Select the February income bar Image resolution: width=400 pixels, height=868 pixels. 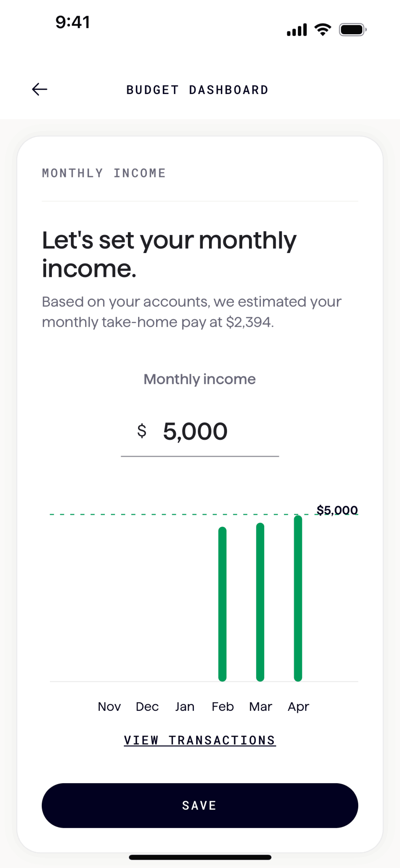[x=222, y=604]
